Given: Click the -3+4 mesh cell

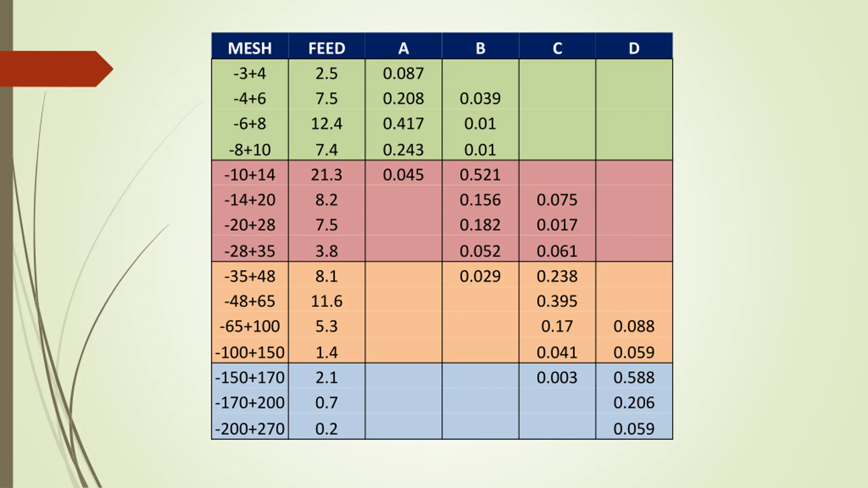Looking at the screenshot, I should 250,73.
